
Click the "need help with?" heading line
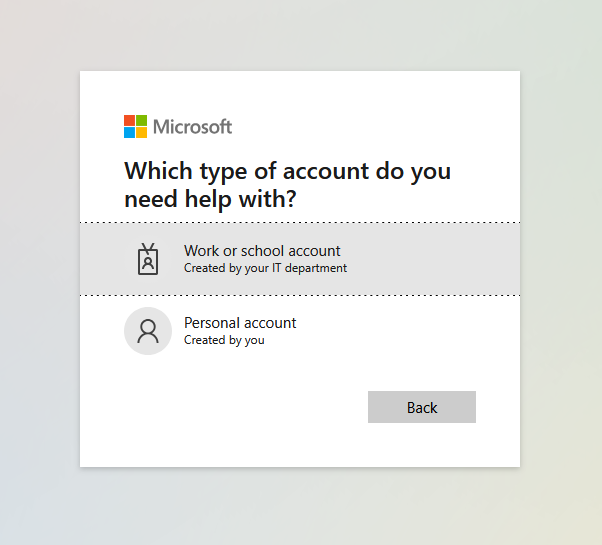pos(210,199)
